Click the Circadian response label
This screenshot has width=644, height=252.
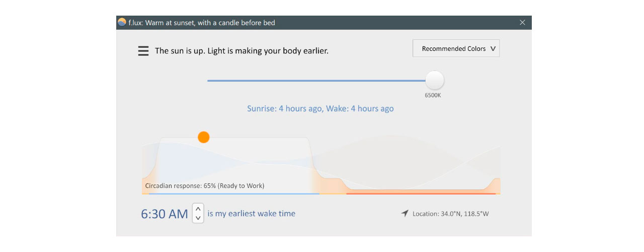click(204, 185)
